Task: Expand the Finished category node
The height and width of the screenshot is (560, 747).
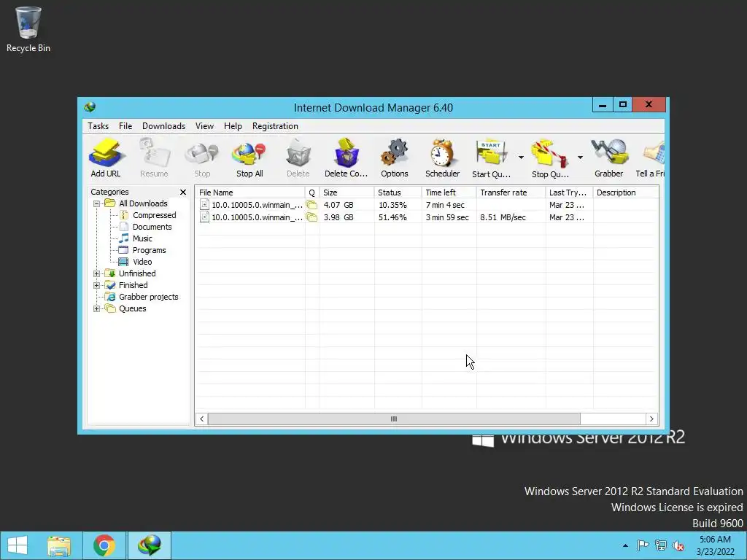Action: click(97, 285)
